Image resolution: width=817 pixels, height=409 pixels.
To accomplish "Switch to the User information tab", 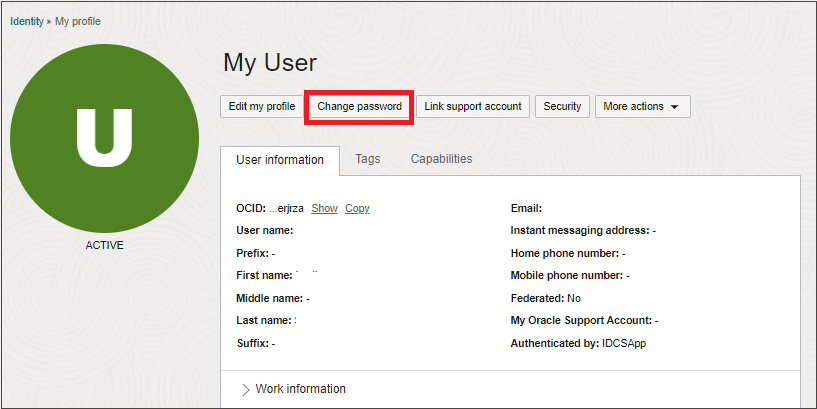I will [x=280, y=160].
